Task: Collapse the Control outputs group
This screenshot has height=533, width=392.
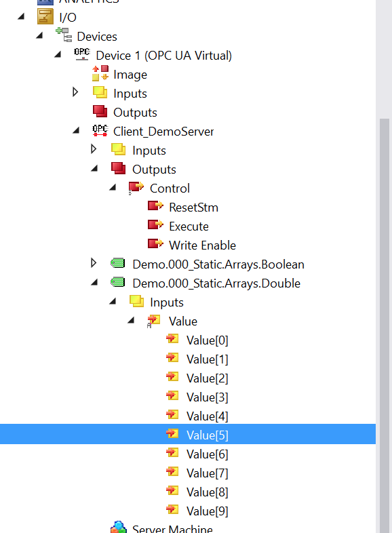Action: 113,187
